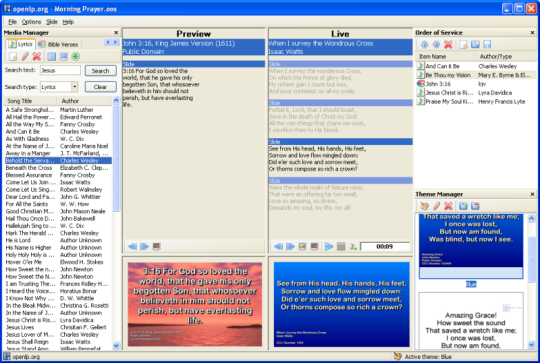Click the Delete Song red X icon
The height and width of the screenshot is (363, 540).
[37, 56]
